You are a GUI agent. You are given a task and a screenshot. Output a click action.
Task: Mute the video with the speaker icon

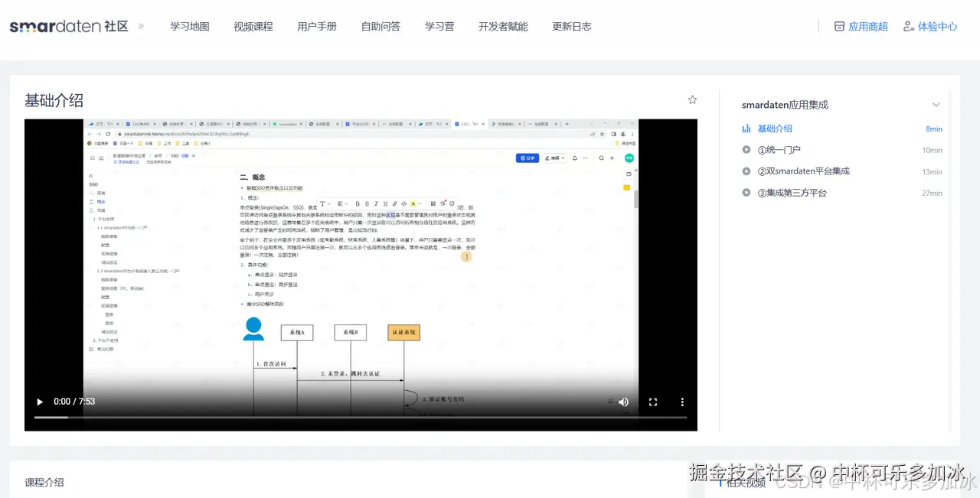(624, 402)
